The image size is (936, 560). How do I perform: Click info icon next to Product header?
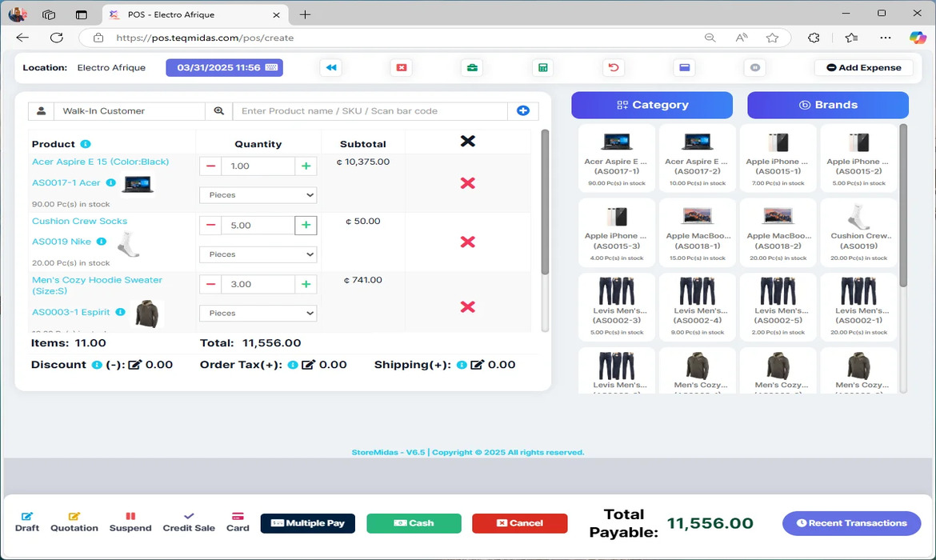pyautogui.click(x=85, y=144)
